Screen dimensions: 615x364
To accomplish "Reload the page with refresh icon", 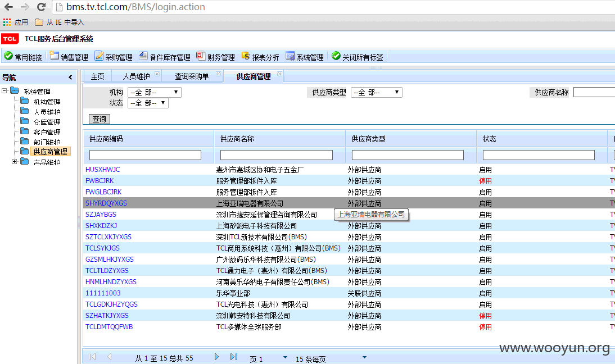I will [x=41, y=7].
